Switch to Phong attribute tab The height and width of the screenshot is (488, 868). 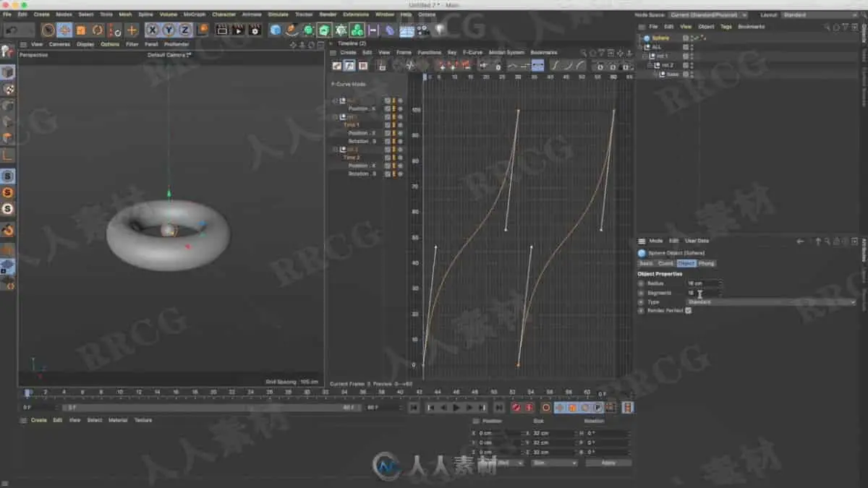706,263
